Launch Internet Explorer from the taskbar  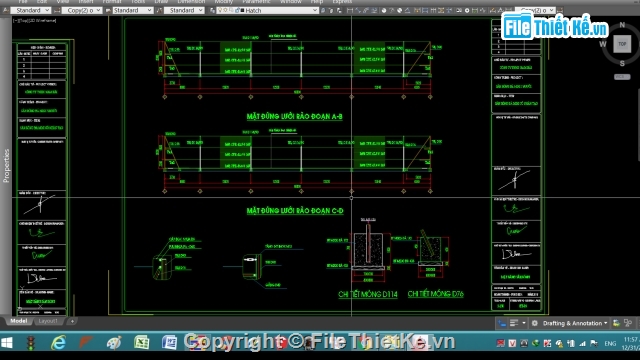(58, 342)
